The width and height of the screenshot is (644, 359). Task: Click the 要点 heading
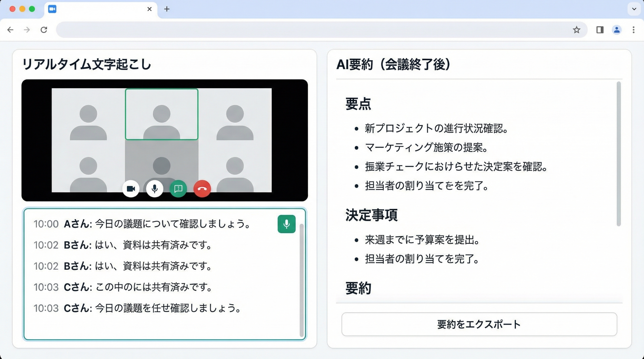[358, 104]
